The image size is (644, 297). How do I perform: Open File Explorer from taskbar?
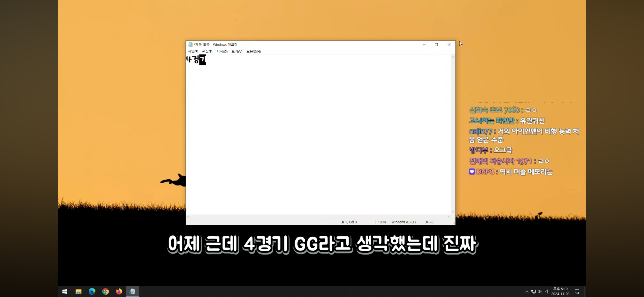78,291
